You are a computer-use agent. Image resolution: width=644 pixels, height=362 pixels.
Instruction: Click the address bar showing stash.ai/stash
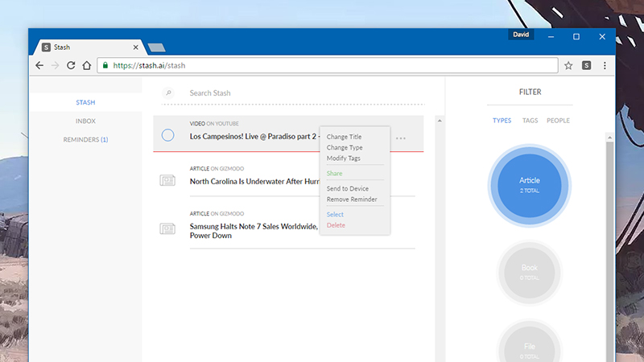tap(328, 65)
